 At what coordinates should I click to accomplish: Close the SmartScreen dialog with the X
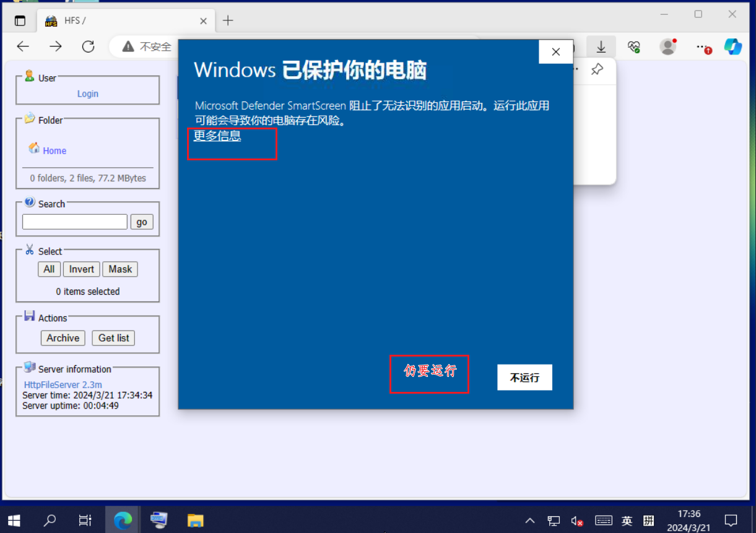pyautogui.click(x=556, y=52)
